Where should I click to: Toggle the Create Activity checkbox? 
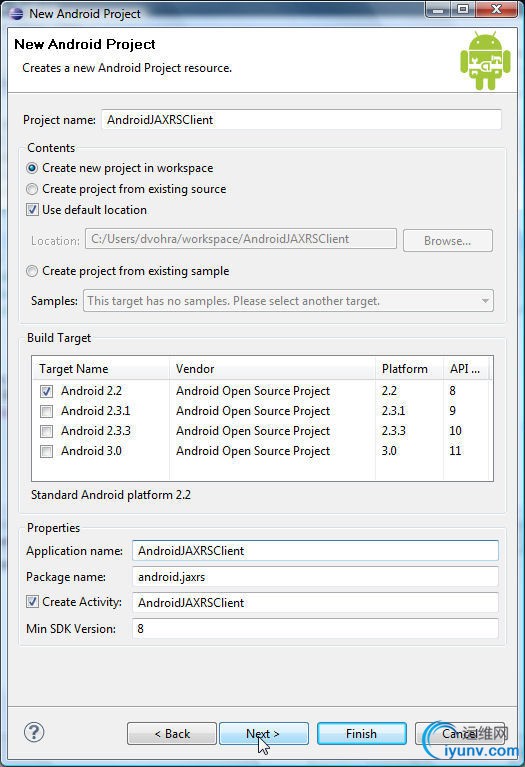point(32,602)
